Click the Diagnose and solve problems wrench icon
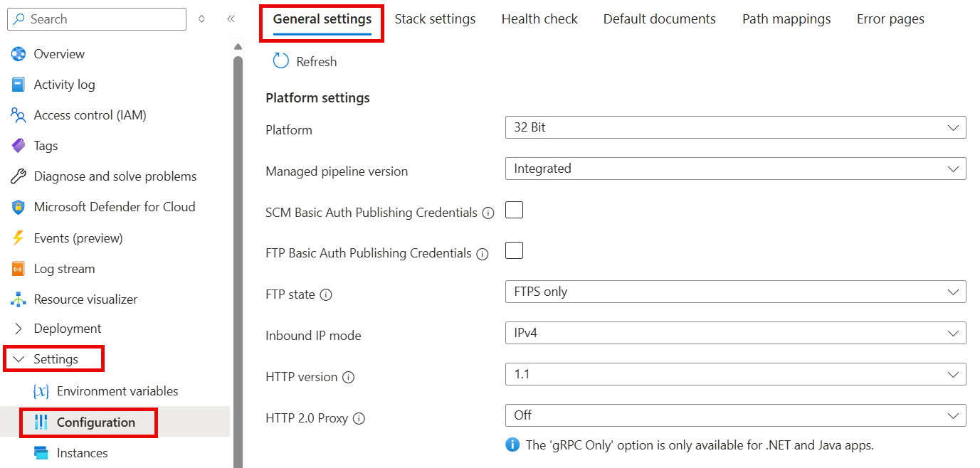The width and height of the screenshot is (980, 468). tap(19, 176)
